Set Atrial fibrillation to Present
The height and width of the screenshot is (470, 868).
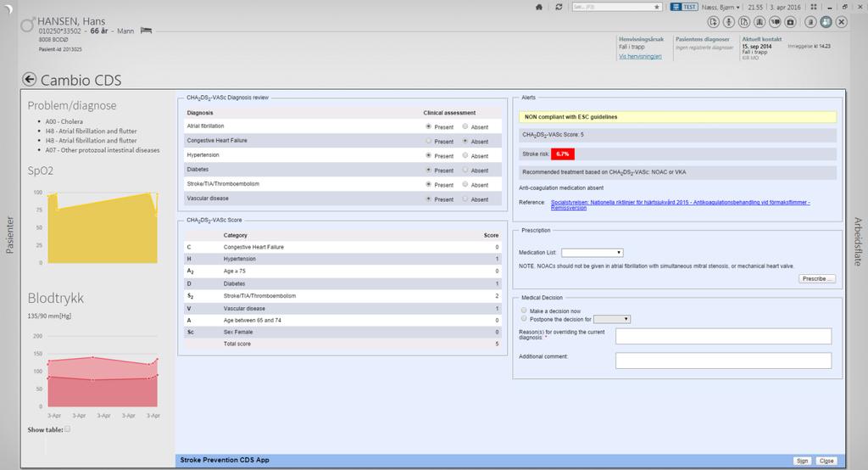428,126
